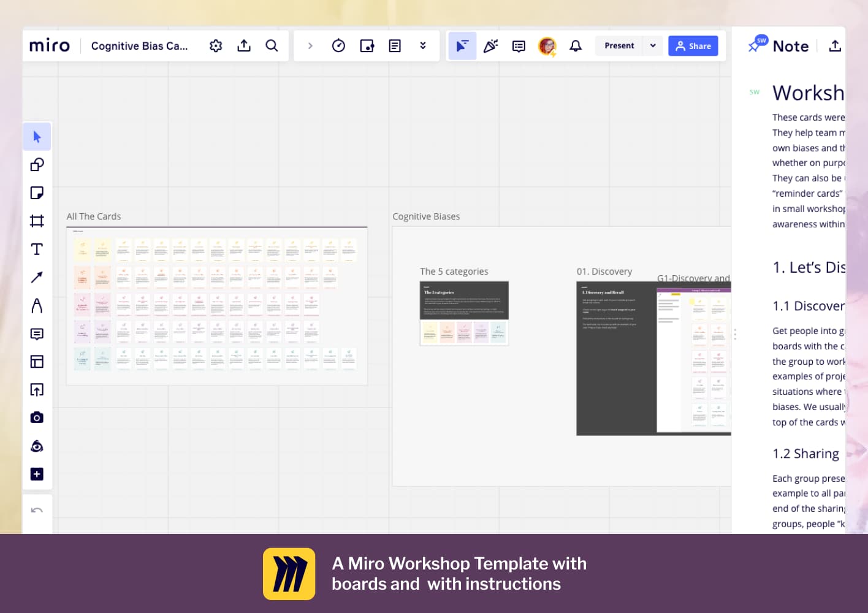Click the 1.1 Discover heading in note
The image size is (868, 613).
coord(809,306)
